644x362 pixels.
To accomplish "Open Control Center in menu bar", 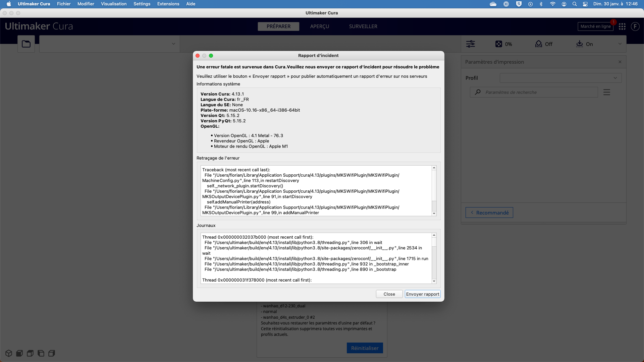I will click(x=585, y=4).
